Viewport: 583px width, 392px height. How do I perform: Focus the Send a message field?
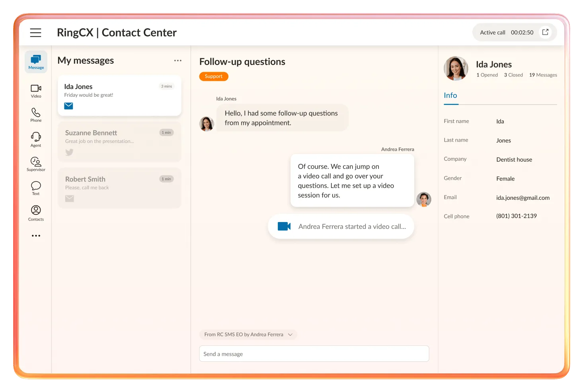[314, 354]
